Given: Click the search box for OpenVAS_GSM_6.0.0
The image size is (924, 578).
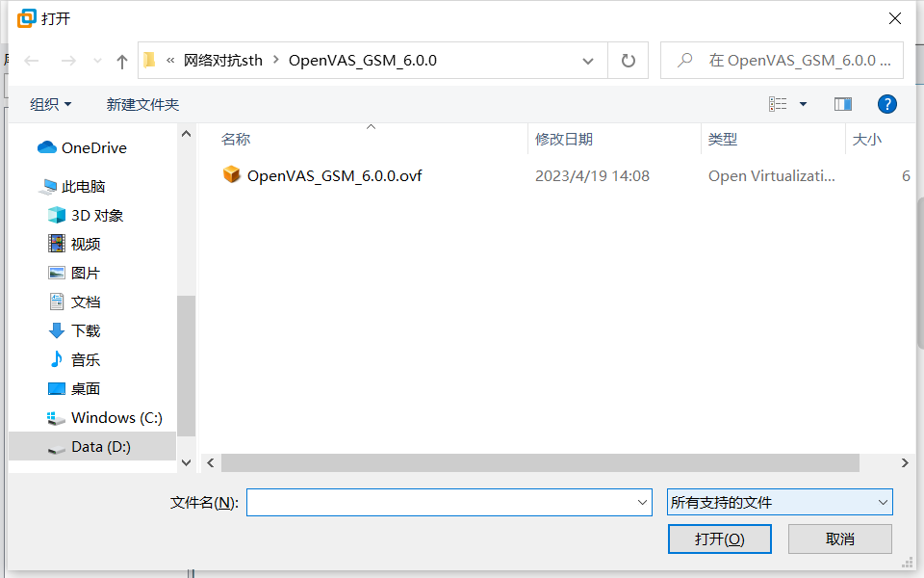Looking at the screenshot, I should coord(782,60).
